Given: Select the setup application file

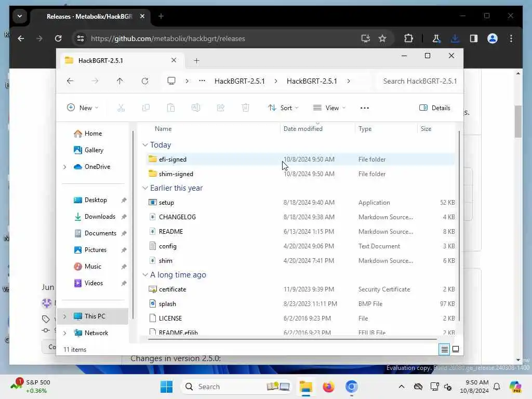Looking at the screenshot, I should pyautogui.click(x=300, y=203).
